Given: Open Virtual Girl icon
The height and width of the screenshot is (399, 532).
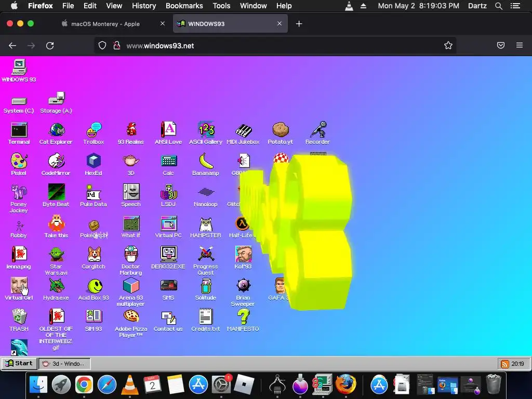Looking at the screenshot, I should point(19,289).
